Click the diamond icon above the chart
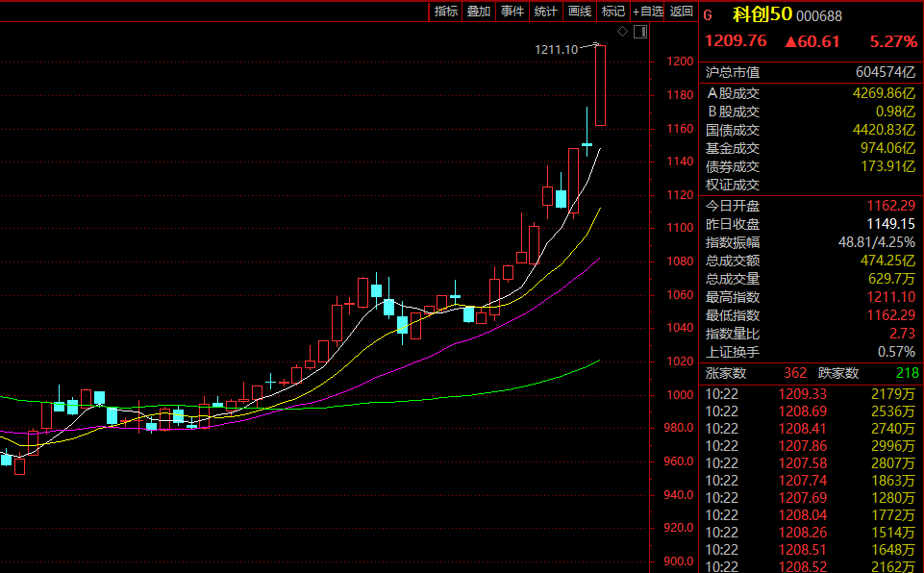924x573 pixels. click(622, 32)
